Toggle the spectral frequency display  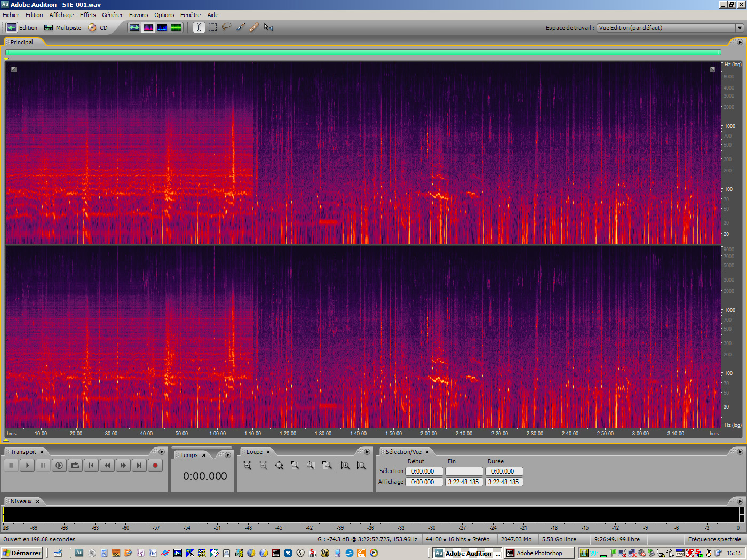(x=148, y=27)
